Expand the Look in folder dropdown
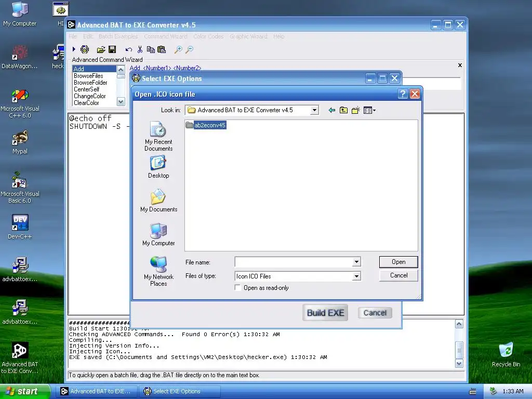 (314, 110)
